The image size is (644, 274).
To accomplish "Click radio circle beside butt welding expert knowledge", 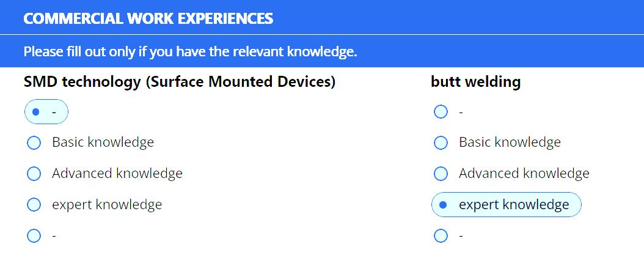I will point(443,204).
